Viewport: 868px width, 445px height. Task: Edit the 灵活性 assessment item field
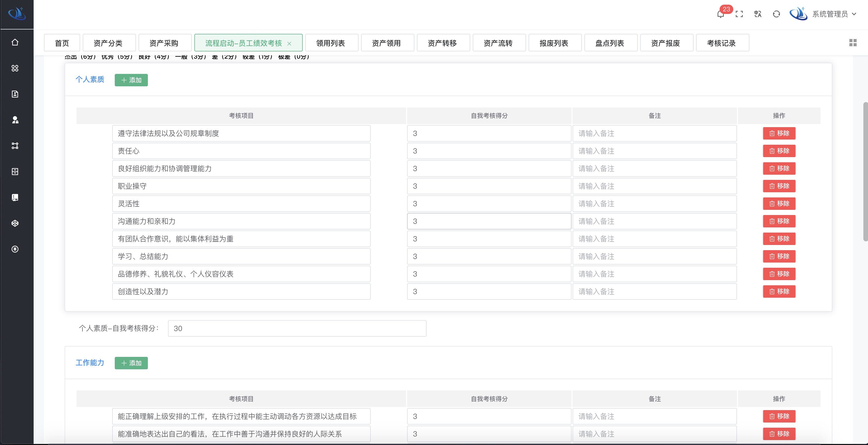point(241,203)
